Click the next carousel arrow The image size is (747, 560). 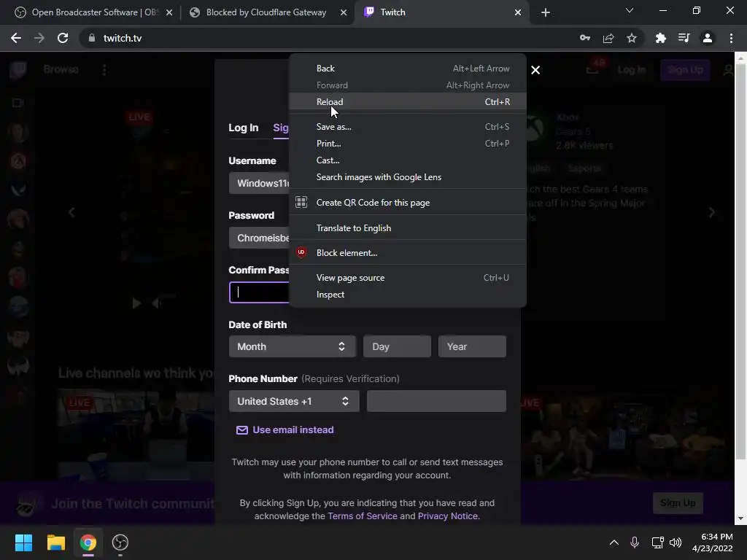(x=711, y=212)
